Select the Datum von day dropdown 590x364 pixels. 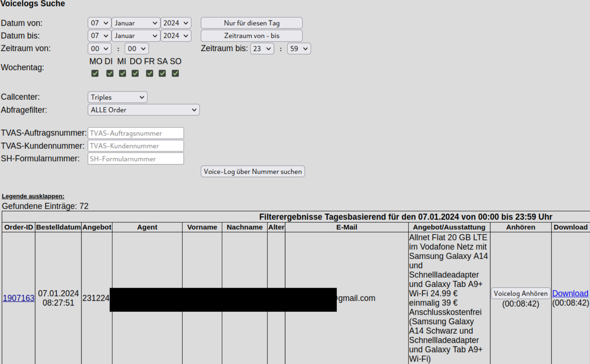[x=99, y=23]
